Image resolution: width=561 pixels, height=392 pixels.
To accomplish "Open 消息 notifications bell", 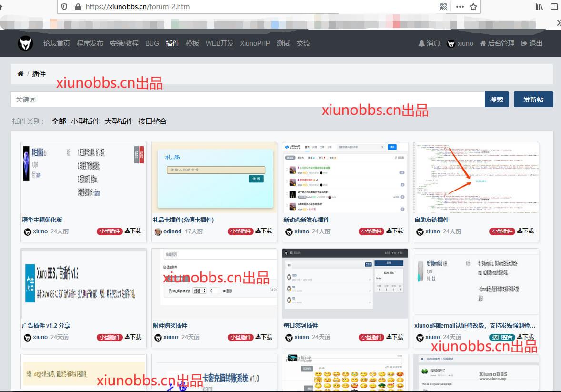I will coord(429,43).
